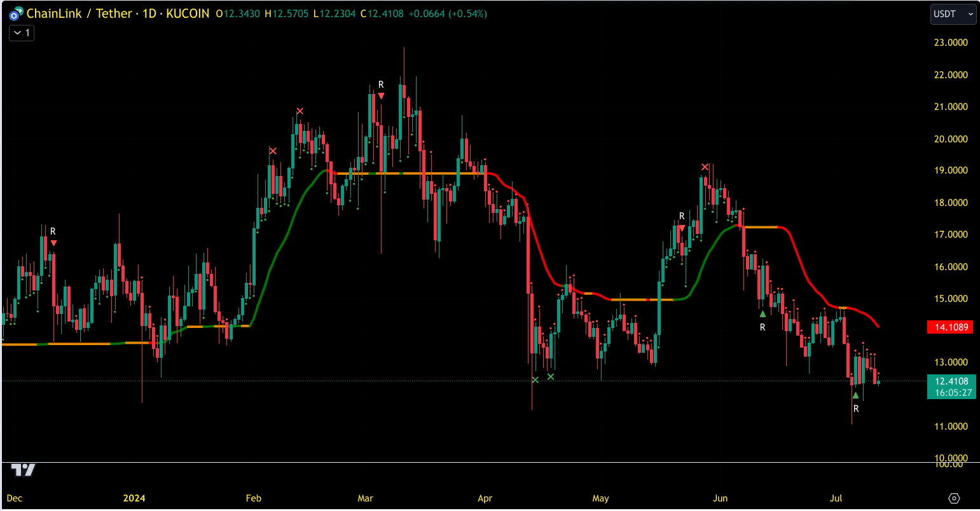Viewport: 980px width, 511px height.
Task: Click the 23.0000 price axis label
Action: tap(950, 43)
